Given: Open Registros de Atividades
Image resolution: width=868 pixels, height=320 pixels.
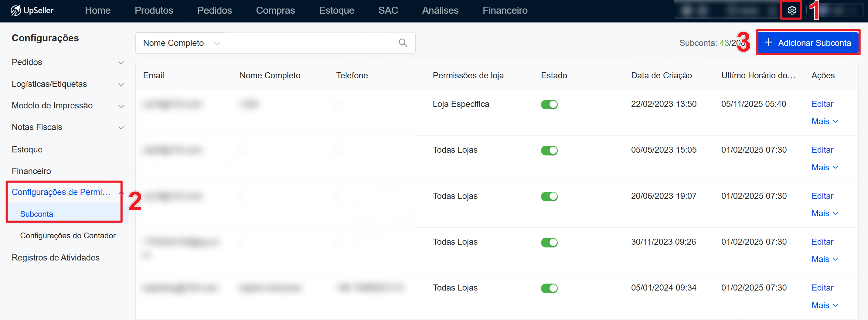Looking at the screenshot, I should coord(56,257).
